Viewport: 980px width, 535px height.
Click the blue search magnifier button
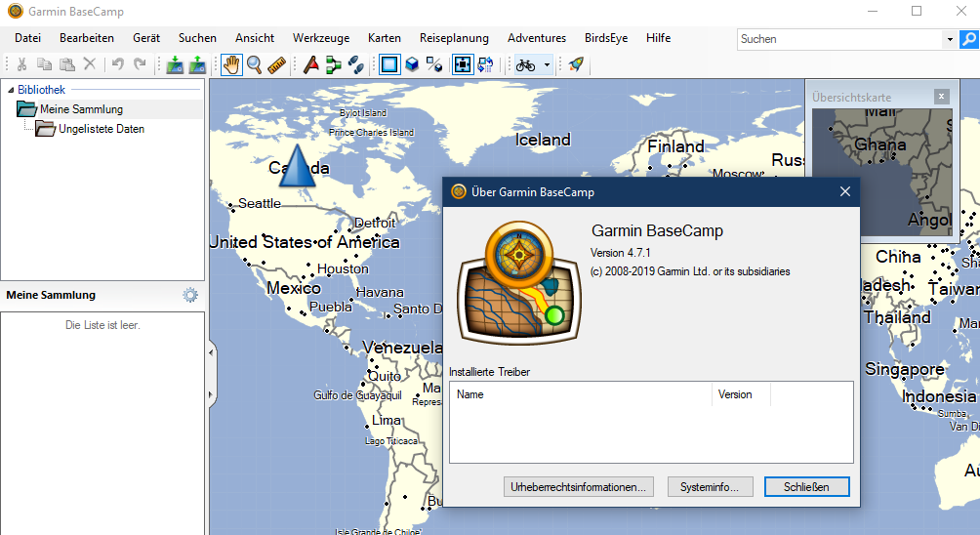(969, 39)
